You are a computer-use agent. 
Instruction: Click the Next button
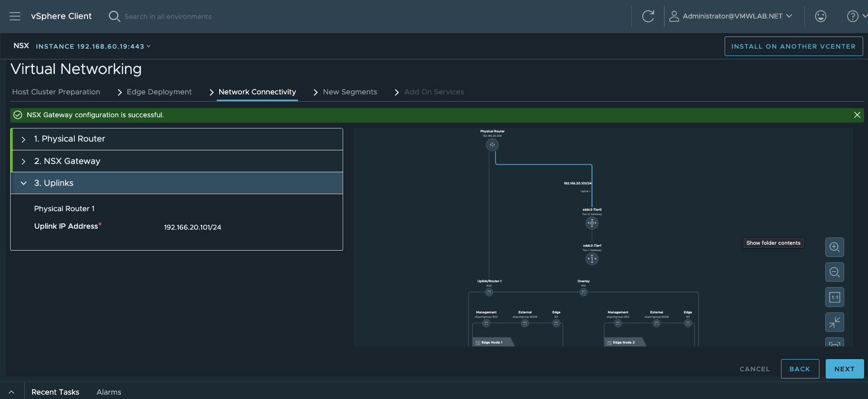pyautogui.click(x=845, y=369)
